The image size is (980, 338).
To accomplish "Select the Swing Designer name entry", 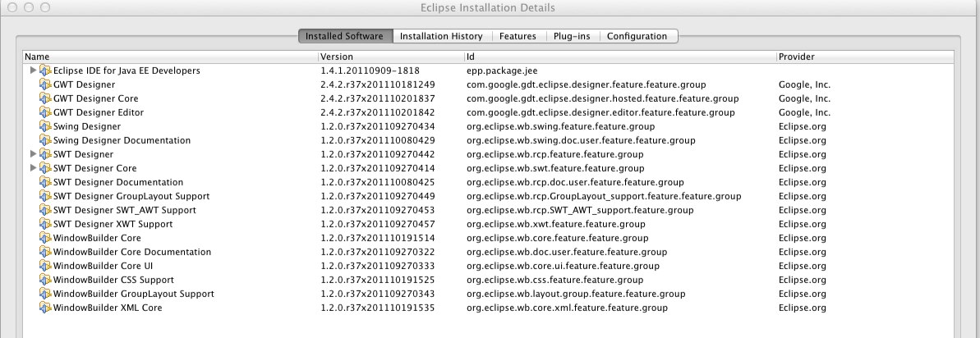I will pyautogui.click(x=87, y=126).
